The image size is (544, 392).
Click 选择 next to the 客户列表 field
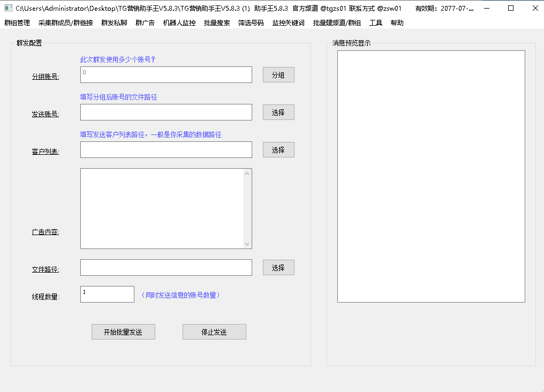[x=278, y=150]
